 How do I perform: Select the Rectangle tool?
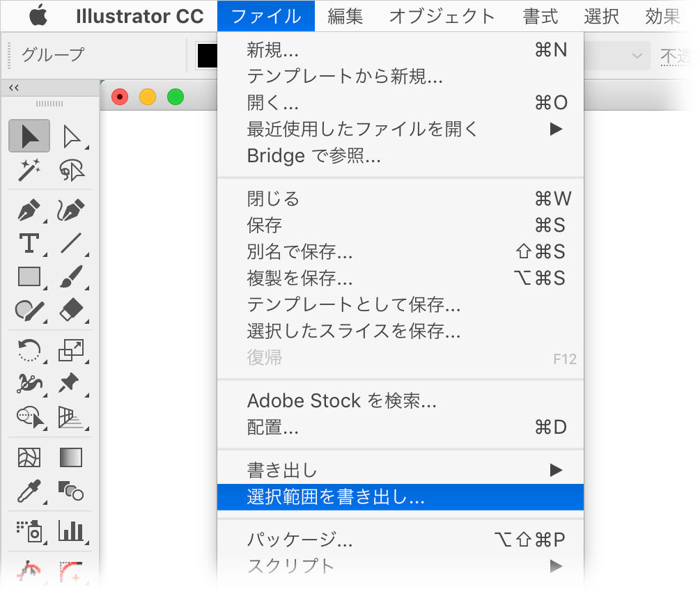coord(29,276)
